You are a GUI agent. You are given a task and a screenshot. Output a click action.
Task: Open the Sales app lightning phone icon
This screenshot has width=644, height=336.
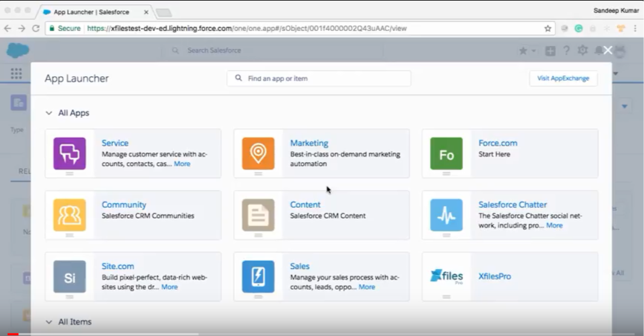point(258,277)
